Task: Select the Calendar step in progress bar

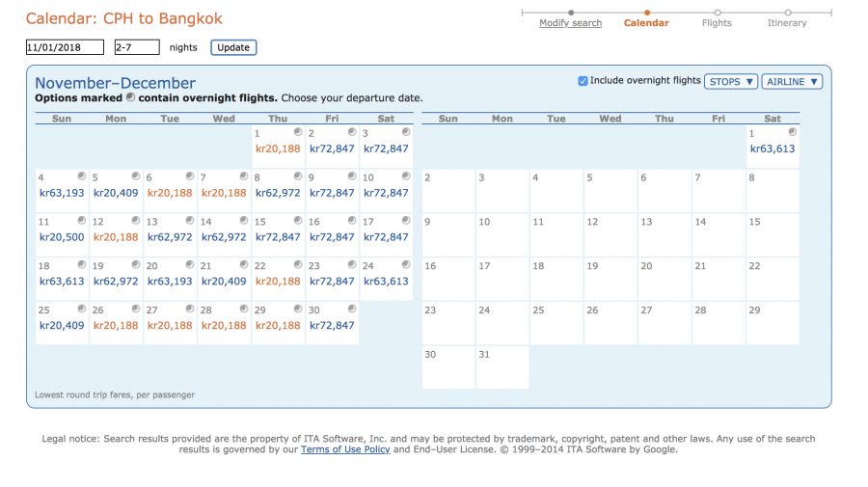Action: 646,23
